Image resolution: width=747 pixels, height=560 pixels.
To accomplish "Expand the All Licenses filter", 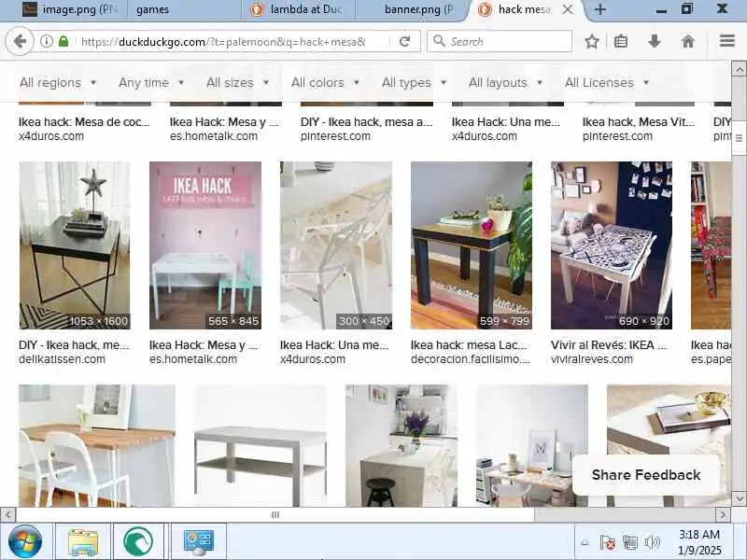I will point(607,82).
